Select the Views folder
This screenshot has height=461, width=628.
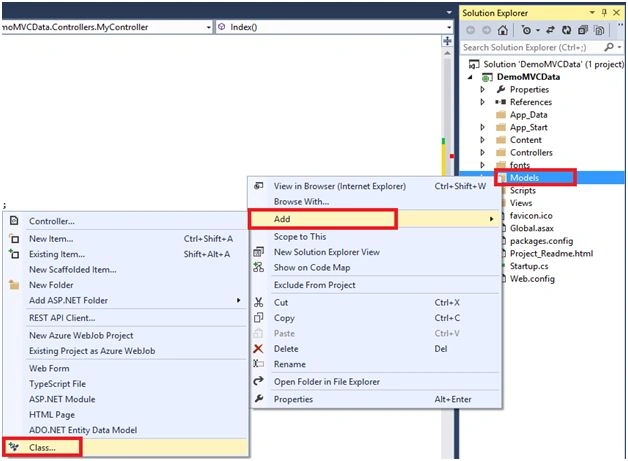521,203
